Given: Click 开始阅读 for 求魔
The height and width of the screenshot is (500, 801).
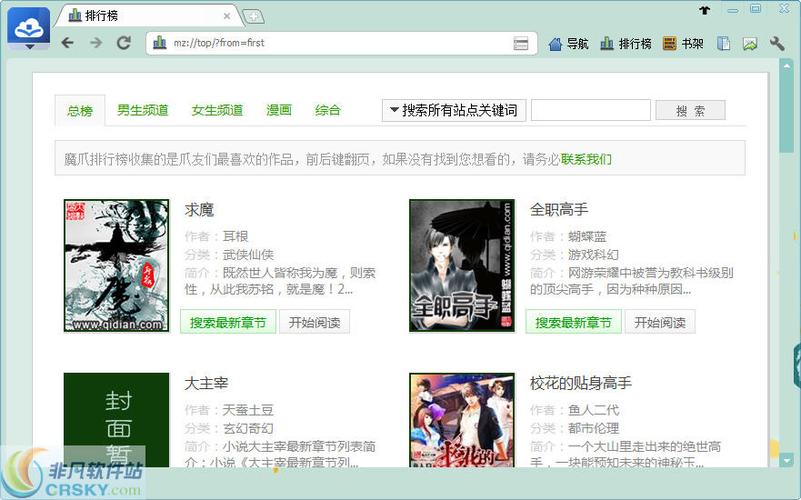Looking at the screenshot, I should click(x=315, y=322).
